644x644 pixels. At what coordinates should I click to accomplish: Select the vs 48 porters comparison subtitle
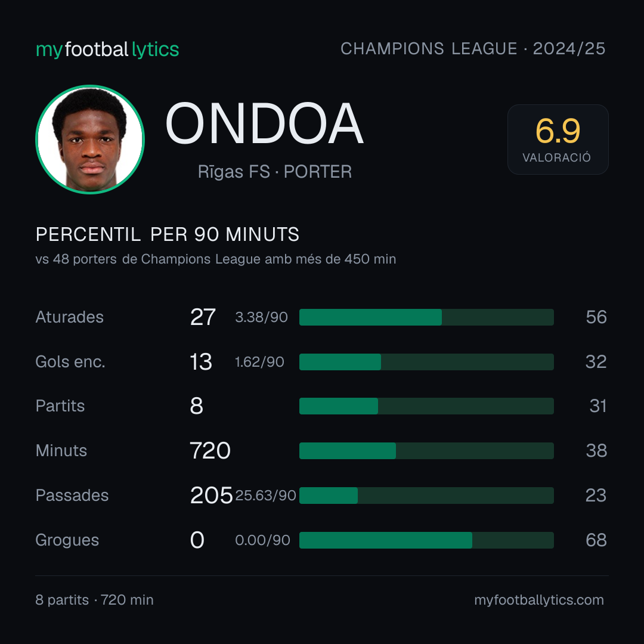(216, 259)
